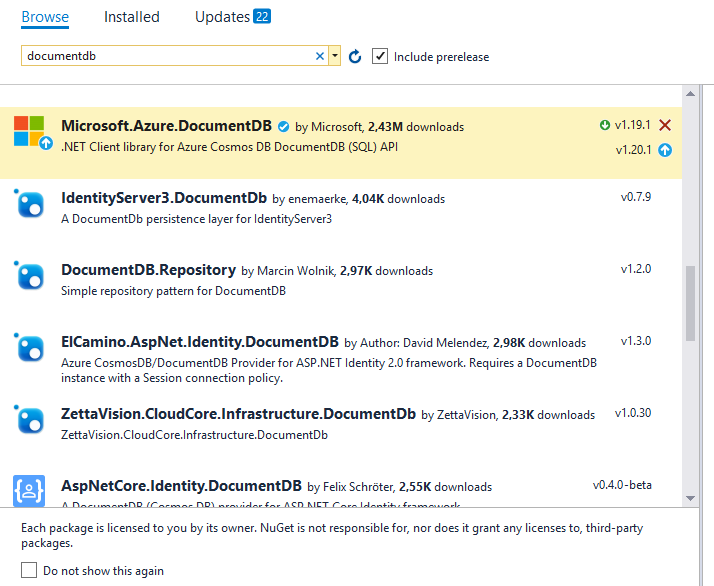Click the v1.0.30 version label
The width and height of the screenshot is (714, 586).
tap(633, 413)
